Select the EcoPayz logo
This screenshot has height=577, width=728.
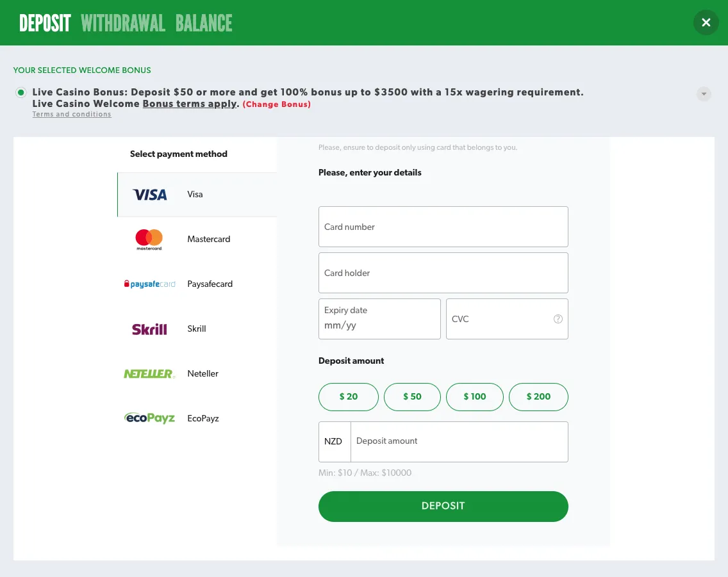[149, 419]
